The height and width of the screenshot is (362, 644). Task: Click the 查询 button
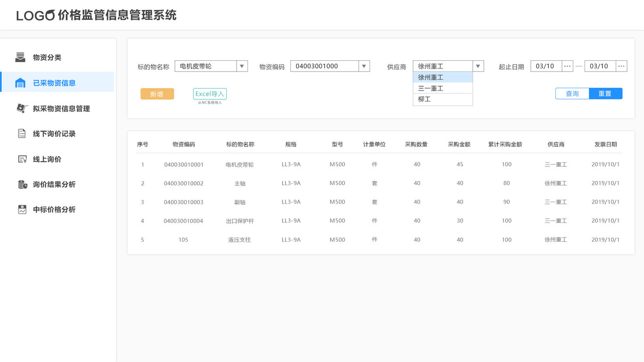(572, 93)
